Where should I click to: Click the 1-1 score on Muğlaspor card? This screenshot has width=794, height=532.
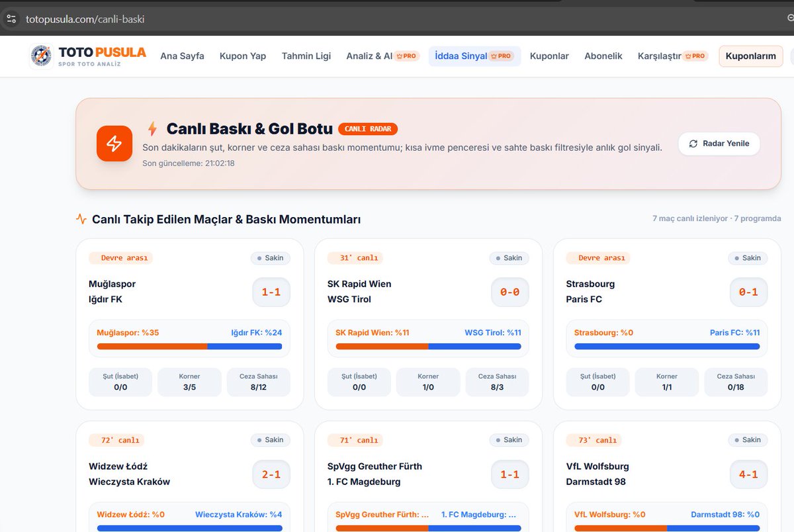tap(271, 292)
